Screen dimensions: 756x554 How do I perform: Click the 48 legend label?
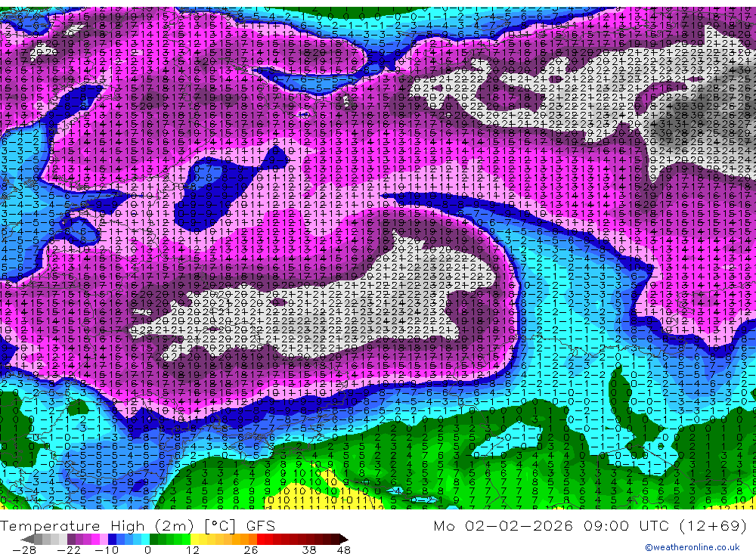pos(344,549)
